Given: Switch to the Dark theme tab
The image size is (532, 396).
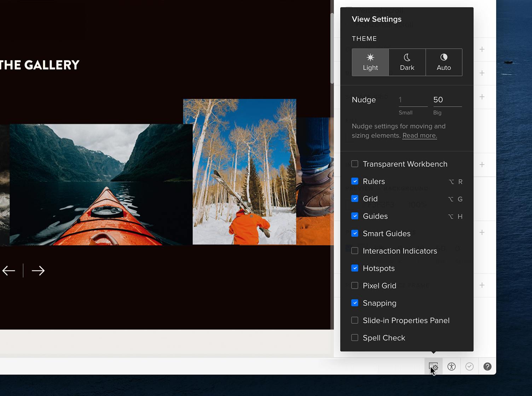Looking at the screenshot, I should coord(407,62).
